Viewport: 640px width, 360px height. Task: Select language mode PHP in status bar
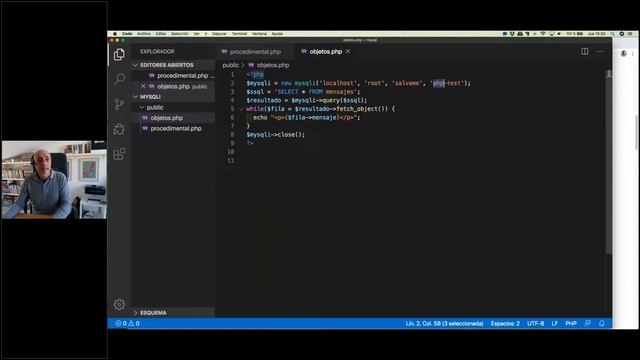coord(571,323)
